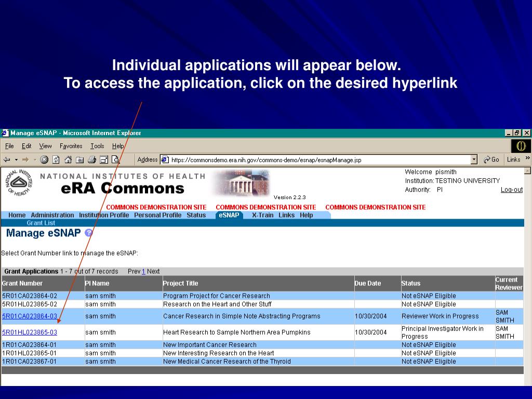Click the Refresh page icon
Image resolution: width=532 pixels, height=399 pixels.
(x=56, y=159)
